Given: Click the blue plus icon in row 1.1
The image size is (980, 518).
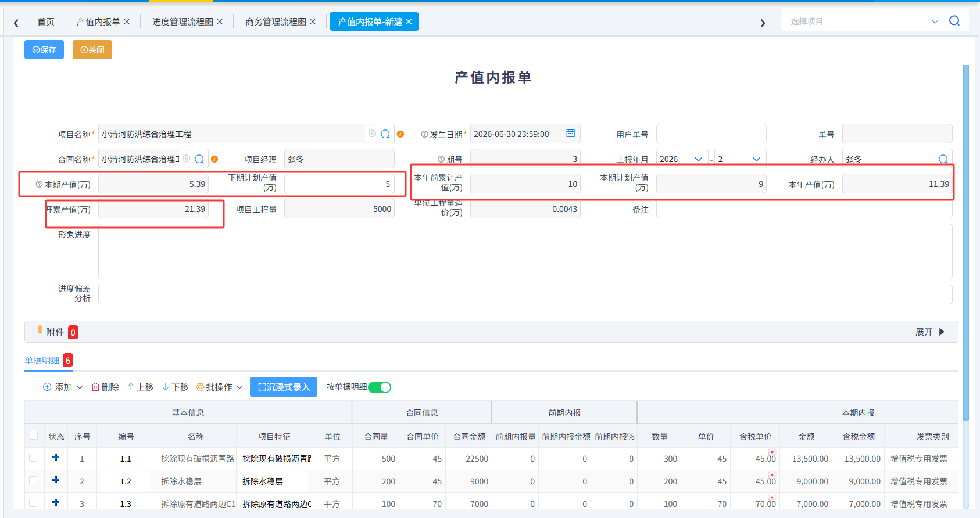Looking at the screenshot, I should [x=56, y=457].
